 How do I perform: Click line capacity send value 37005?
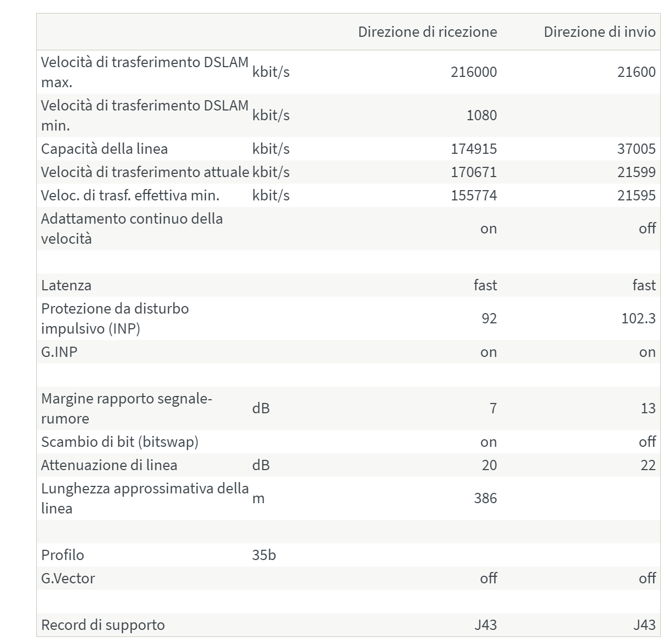click(x=636, y=149)
